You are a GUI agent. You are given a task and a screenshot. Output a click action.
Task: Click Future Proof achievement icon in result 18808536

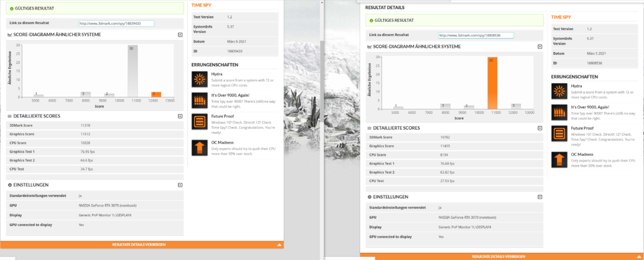[x=559, y=134]
